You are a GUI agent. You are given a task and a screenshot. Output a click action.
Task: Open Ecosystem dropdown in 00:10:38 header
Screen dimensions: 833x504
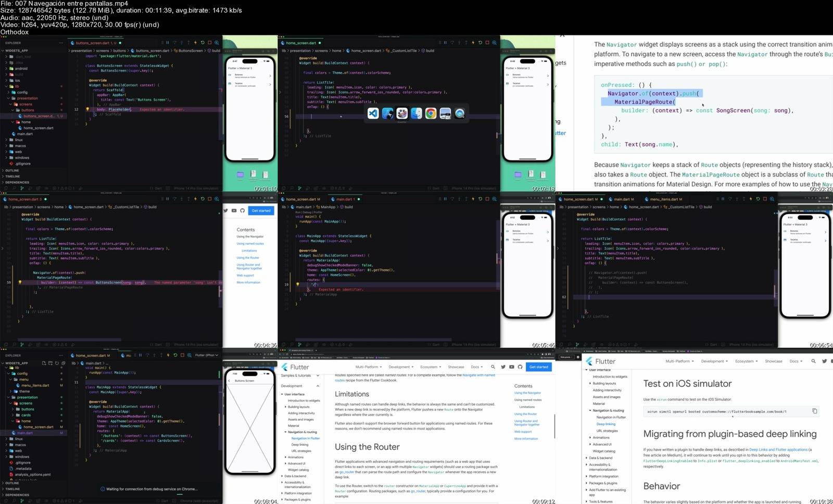tap(746, 361)
